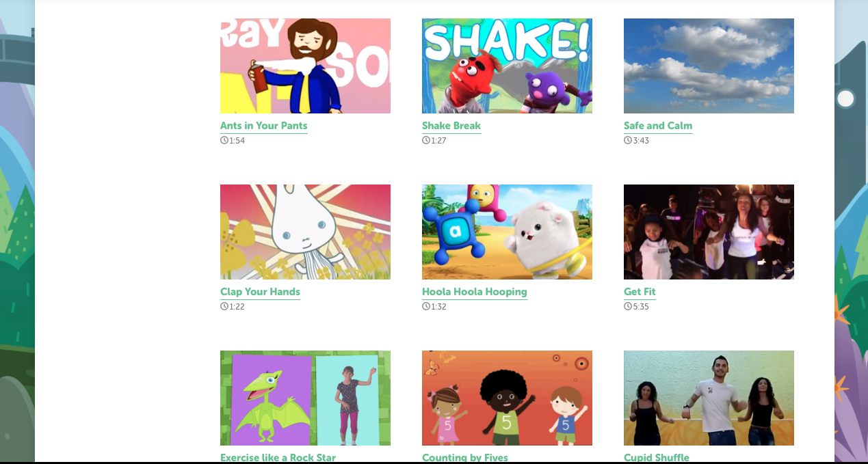868x464 pixels.
Task: Click the Clap Your Hands title link
Action: pos(260,292)
